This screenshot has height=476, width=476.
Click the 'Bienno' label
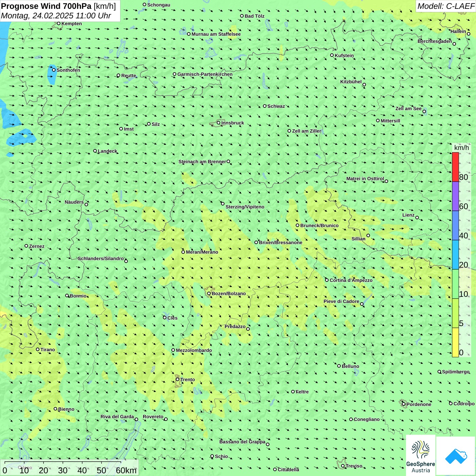click(66, 409)
